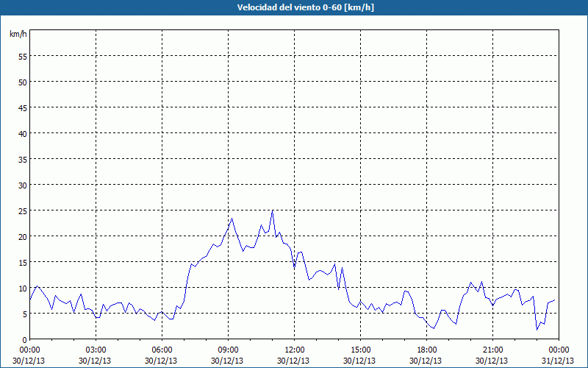Select the 0 value on the y-axis

[x=25, y=340]
